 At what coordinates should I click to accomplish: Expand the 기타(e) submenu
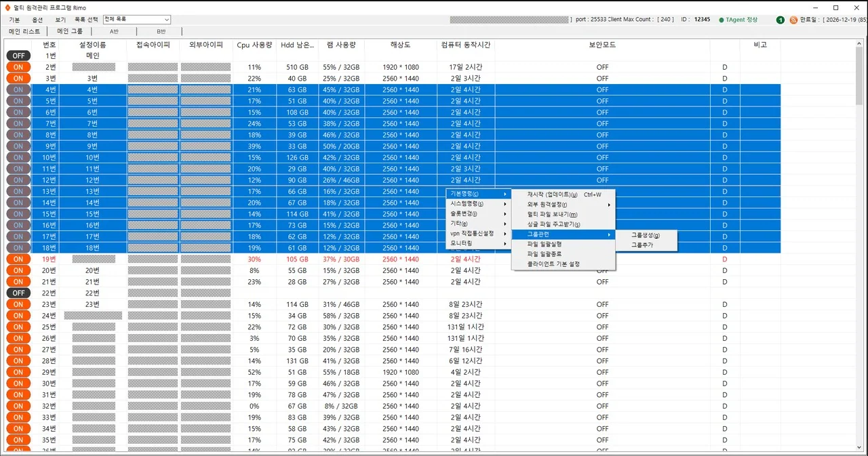[x=479, y=223]
